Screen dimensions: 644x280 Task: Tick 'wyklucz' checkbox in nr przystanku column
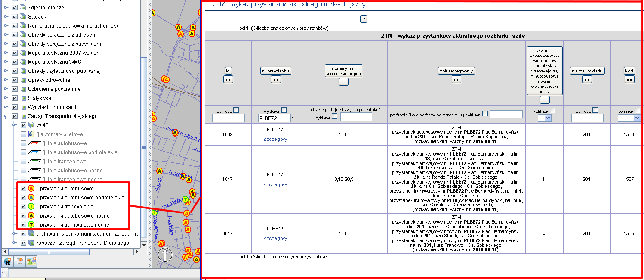[x=284, y=110]
